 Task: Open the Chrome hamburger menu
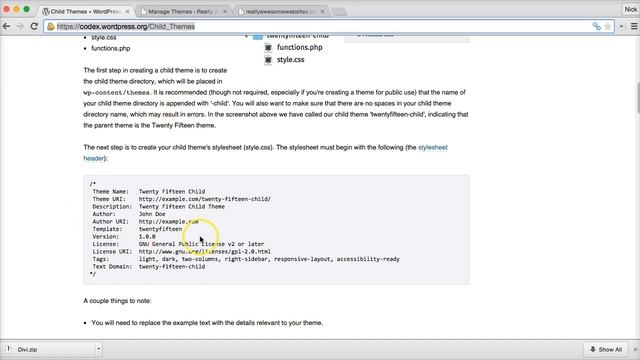coord(634,27)
